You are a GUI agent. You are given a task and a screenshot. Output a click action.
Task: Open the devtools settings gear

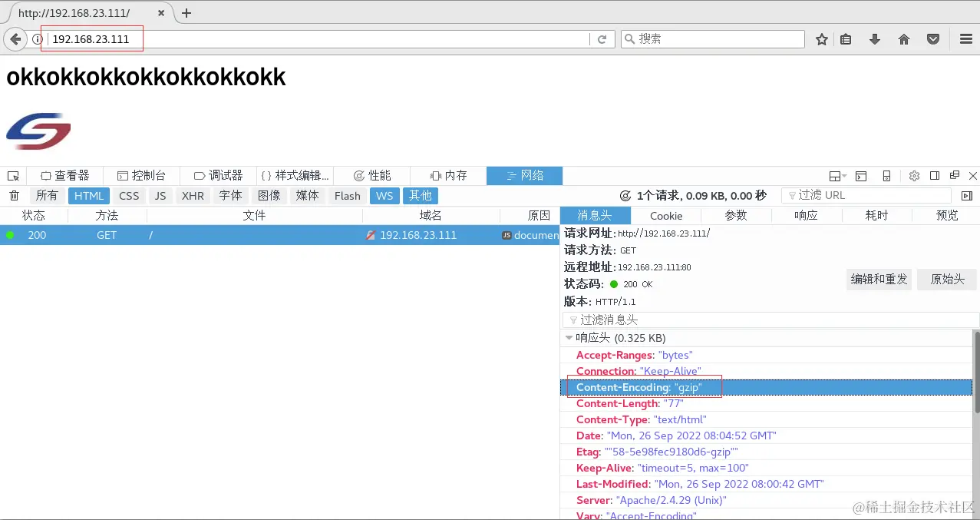(914, 176)
